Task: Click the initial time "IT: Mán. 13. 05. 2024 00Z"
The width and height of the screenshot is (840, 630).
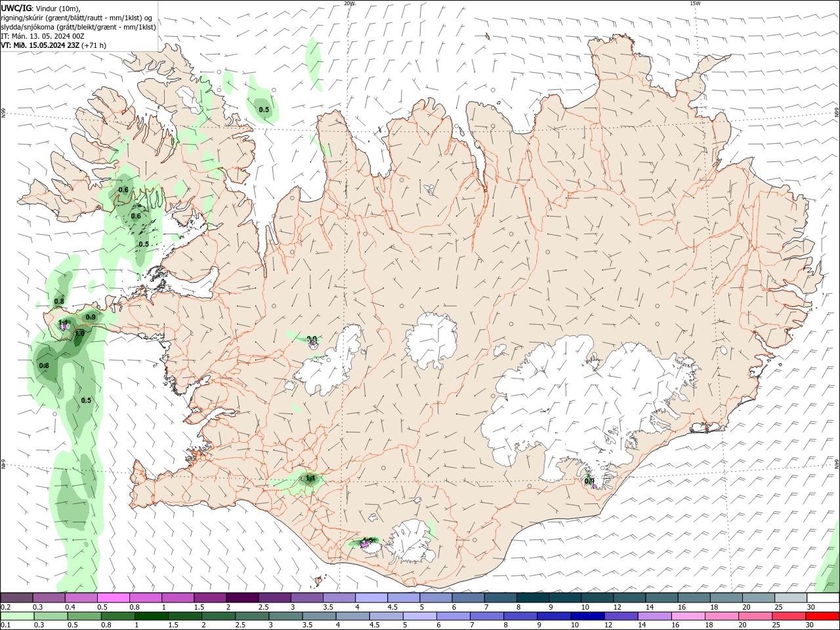Action: tap(43, 36)
